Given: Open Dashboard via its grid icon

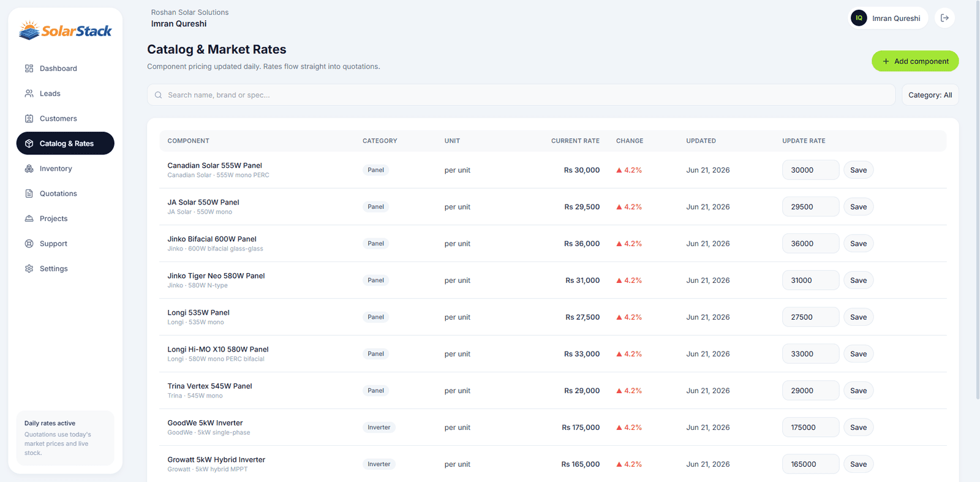Looking at the screenshot, I should click(x=29, y=69).
